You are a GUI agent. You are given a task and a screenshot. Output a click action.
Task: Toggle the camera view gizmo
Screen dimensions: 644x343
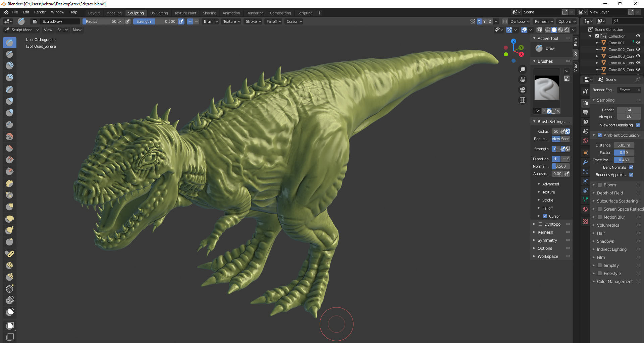523,90
